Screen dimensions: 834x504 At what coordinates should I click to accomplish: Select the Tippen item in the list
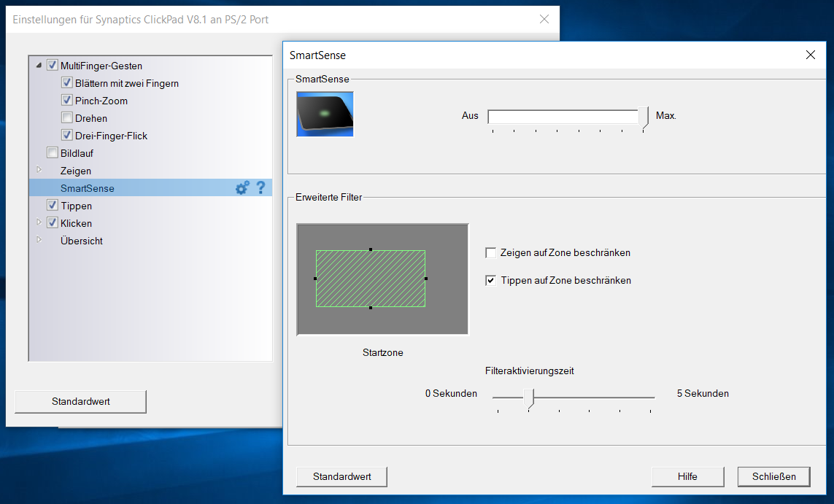point(76,206)
